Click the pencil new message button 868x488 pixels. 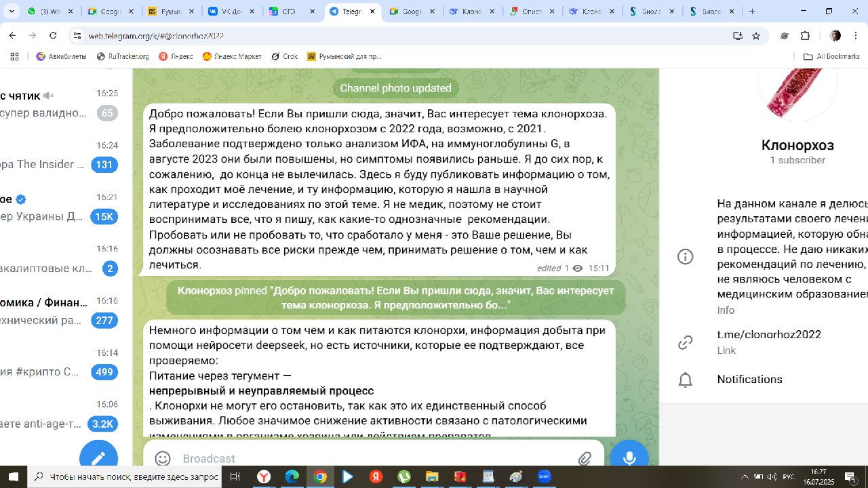(99, 457)
